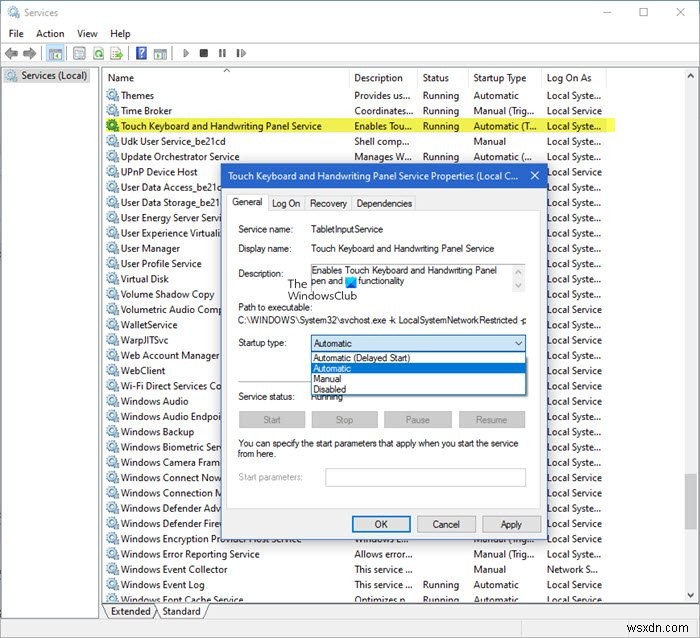
Task: Click the Pause Service toolbar icon
Action: tap(220, 53)
